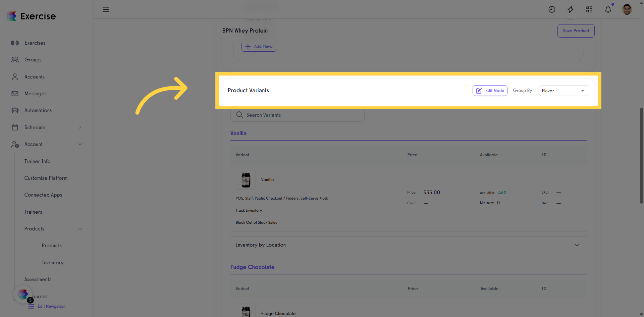Open the apps grid icon

click(589, 9)
